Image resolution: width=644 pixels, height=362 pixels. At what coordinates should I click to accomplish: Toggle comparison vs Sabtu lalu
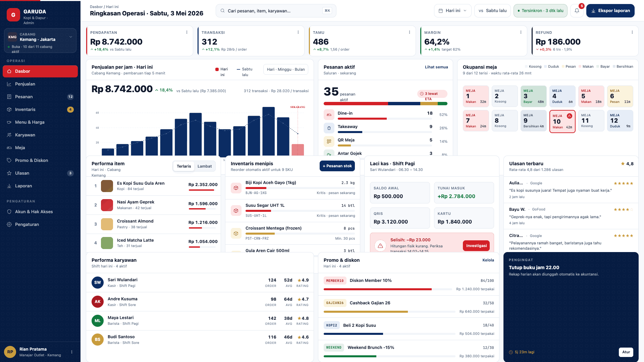point(492,11)
